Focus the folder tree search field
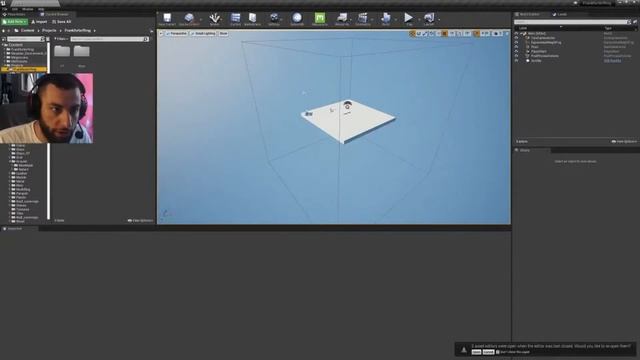The width and height of the screenshot is (640, 360). [25, 39]
